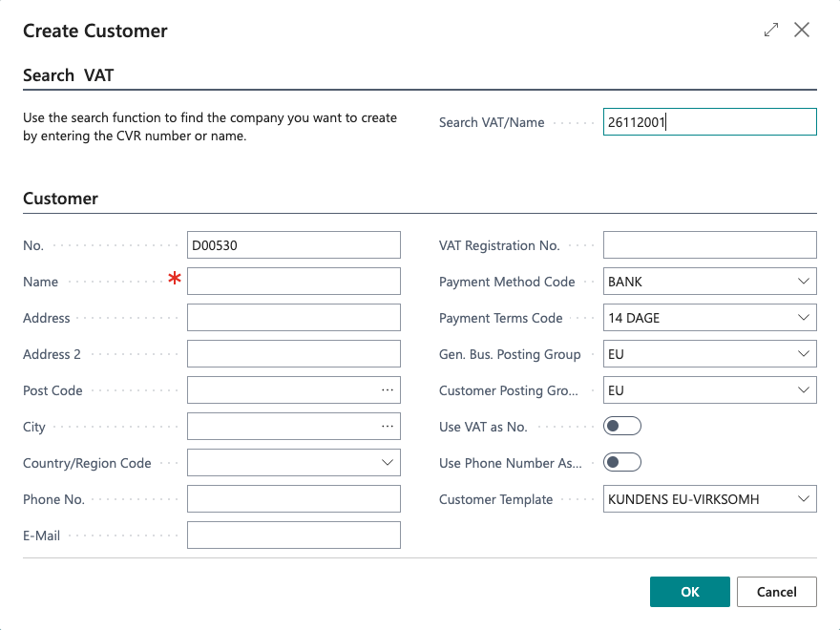Toggle Use Phone Number As No. switch
This screenshot has height=630, width=840.
coord(622,463)
